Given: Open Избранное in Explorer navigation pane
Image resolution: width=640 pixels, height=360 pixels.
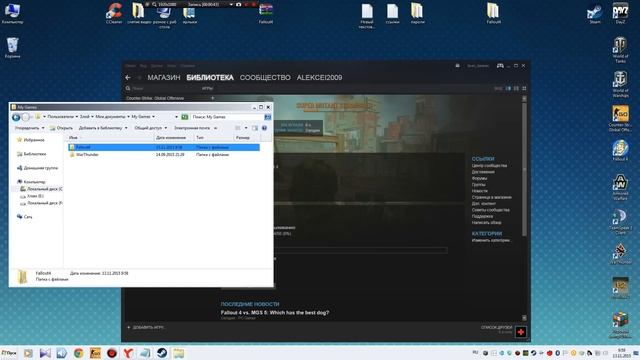Looking at the screenshot, I should click(x=31, y=140).
